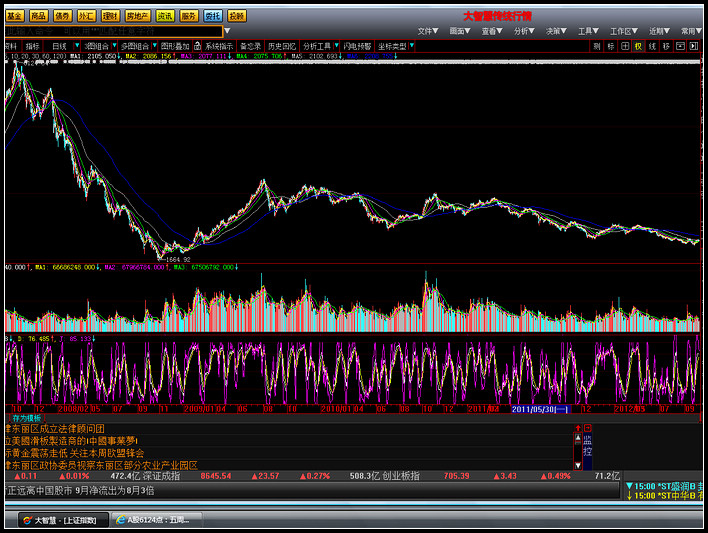Open news headline 黄金震荡走低 关注本周欧盟锋会
Screen dimensions: 708x533
(x=75, y=453)
